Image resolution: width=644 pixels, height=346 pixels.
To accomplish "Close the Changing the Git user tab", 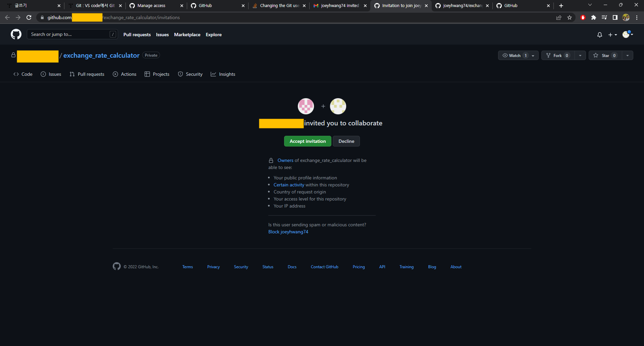I will (304, 6).
